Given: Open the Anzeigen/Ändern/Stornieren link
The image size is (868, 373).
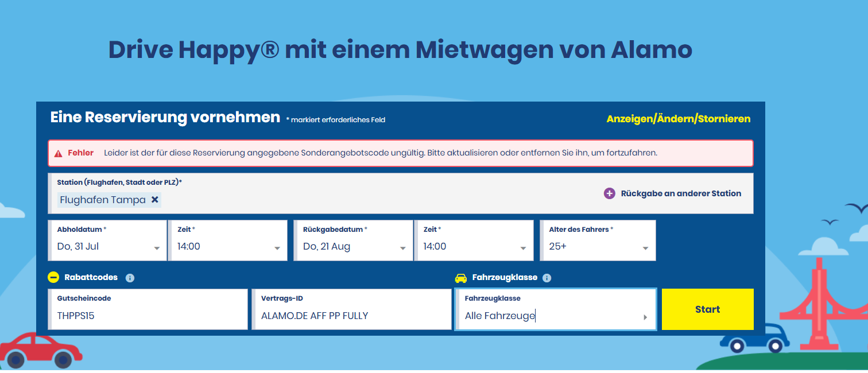Looking at the screenshot, I should click(678, 119).
